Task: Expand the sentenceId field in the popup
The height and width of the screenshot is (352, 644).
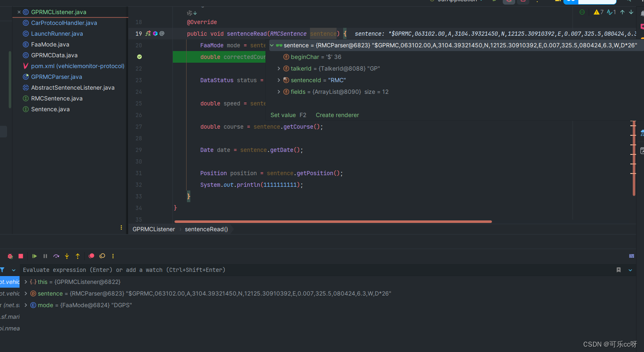Action: [x=279, y=80]
